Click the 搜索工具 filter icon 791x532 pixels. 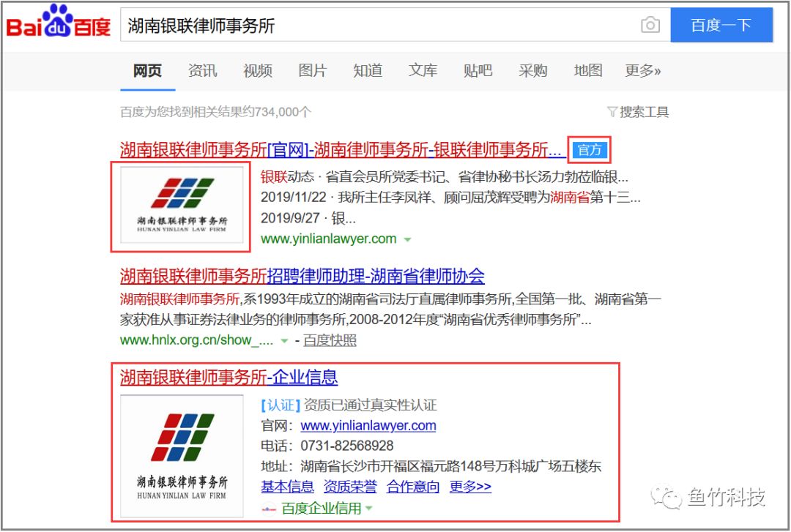pos(612,112)
